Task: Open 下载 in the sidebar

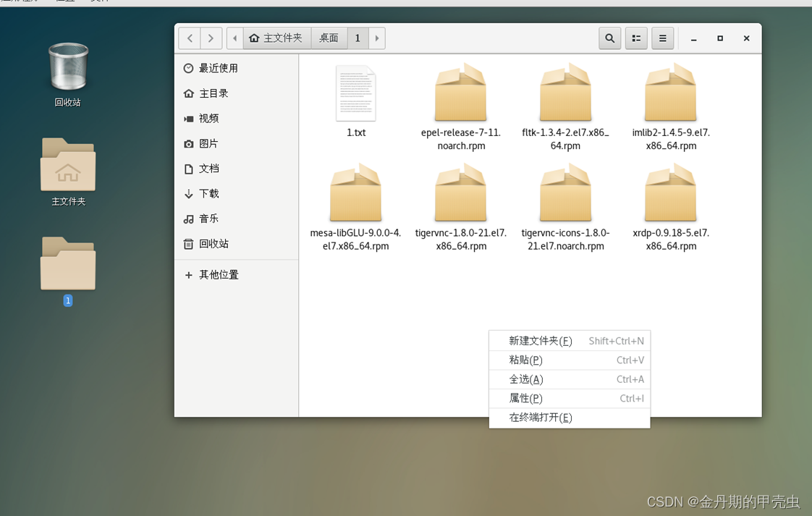Action: tap(236, 194)
